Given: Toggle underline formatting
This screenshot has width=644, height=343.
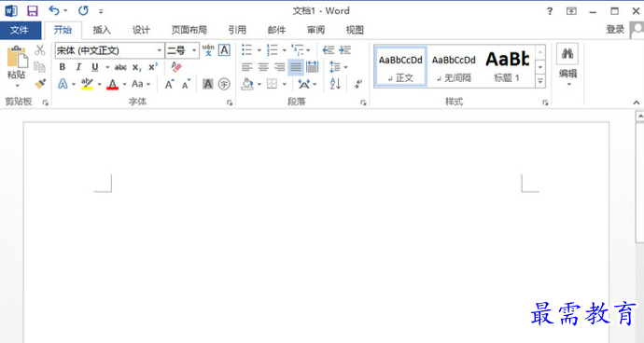Looking at the screenshot, I should [x=95, y=67].
